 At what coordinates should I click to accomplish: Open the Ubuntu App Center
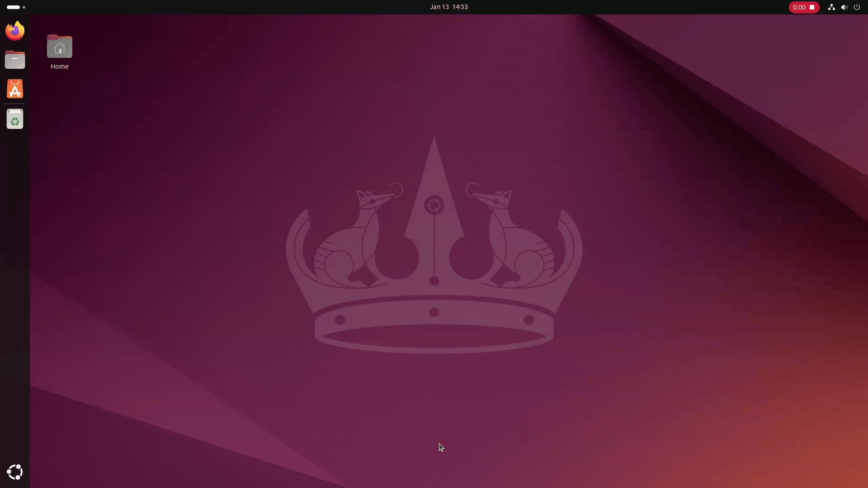pos(15,89)
